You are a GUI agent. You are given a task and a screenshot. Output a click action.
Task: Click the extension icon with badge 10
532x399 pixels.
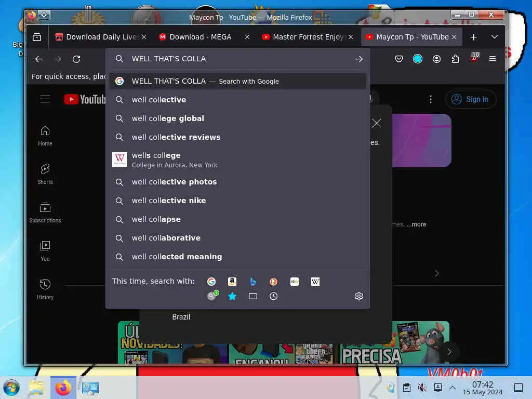pos(474,58)
